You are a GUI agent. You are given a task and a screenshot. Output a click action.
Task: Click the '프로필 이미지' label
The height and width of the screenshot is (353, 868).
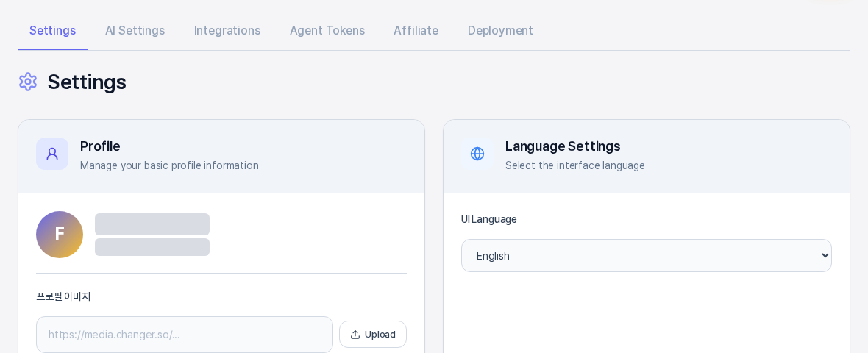pos(63,296)
